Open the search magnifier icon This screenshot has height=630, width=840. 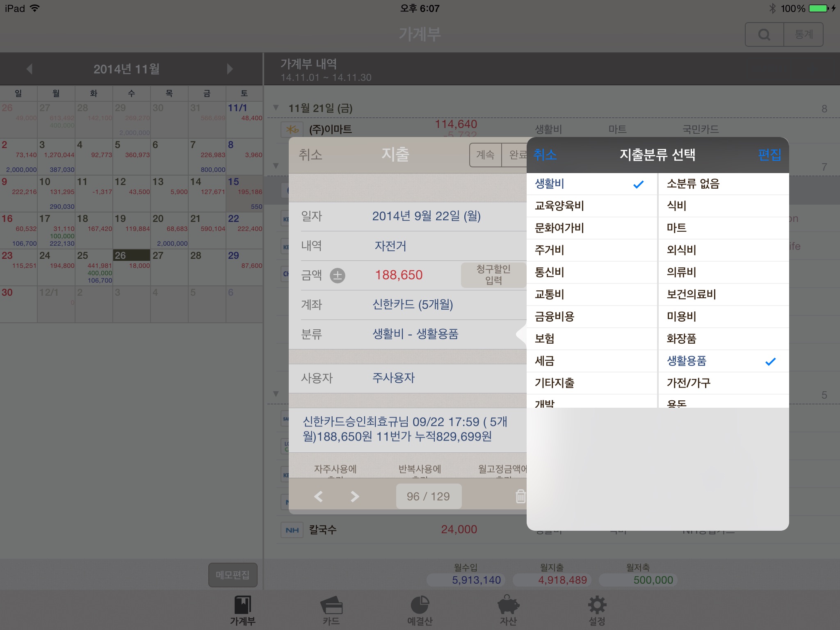(x=764, y=34)
